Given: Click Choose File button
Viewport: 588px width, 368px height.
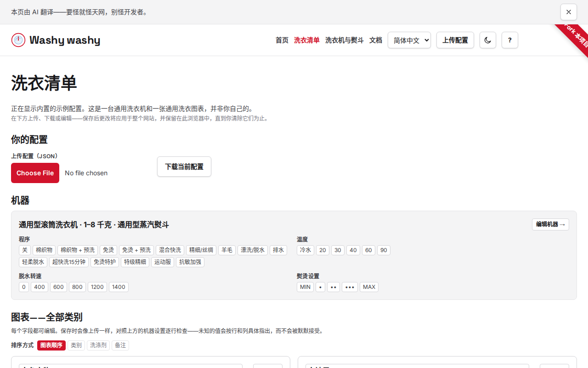Looking at the screenshot, I should (x=35, y=173).
